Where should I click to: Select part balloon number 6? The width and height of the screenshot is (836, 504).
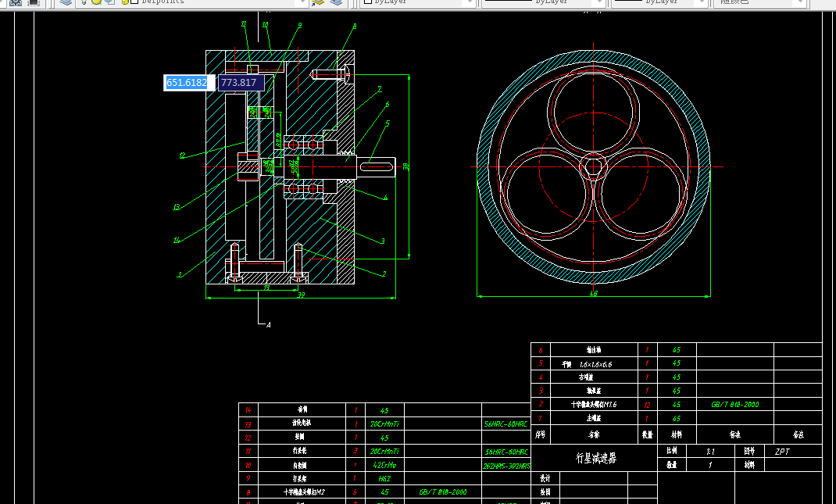387,105
